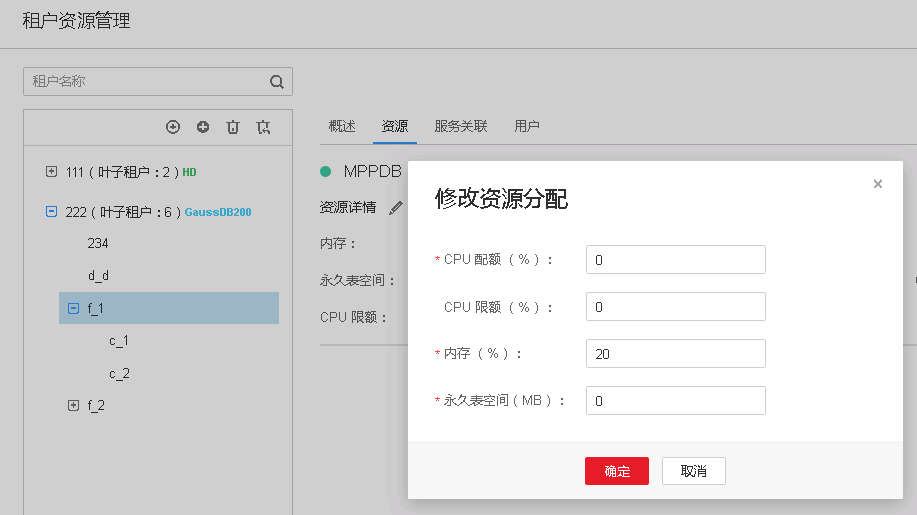Click the solid add sub-tenant plus icon
The width and height of the screenshot is (917, 515).
pyautogui.click(x=203, y=127)
